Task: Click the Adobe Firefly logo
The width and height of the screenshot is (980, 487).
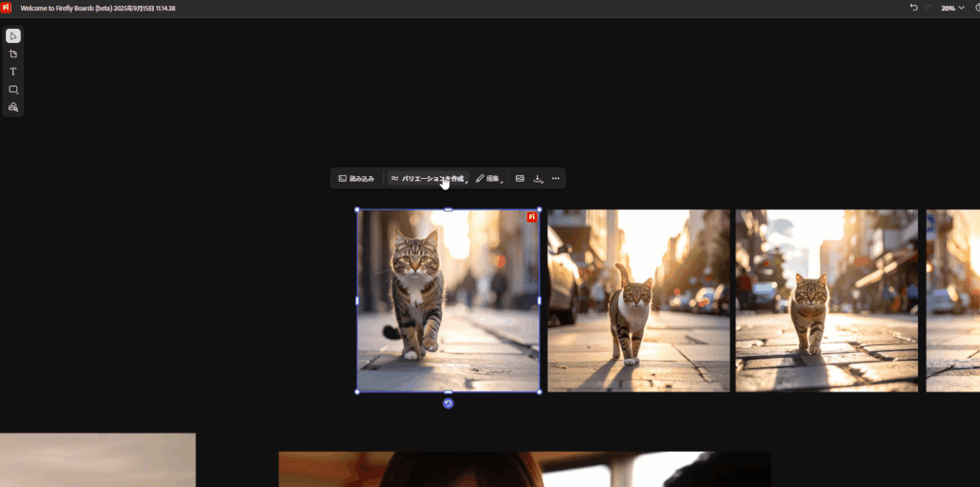Action: (x=7, y=8)
